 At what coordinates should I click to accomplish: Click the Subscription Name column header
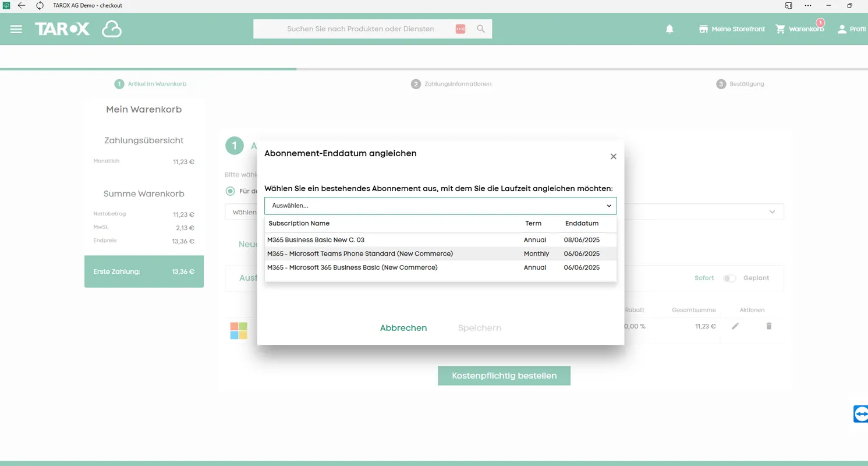[x=299, y=224]
